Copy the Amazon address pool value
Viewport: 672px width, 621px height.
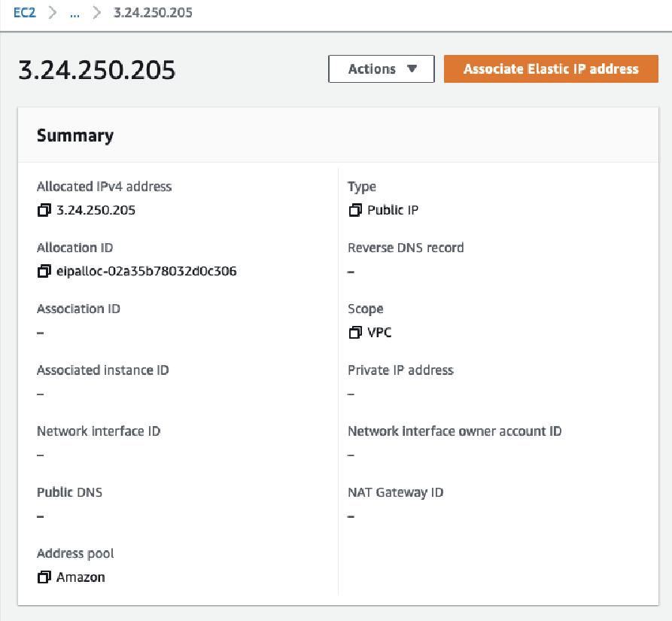click(x=44, y=577)
